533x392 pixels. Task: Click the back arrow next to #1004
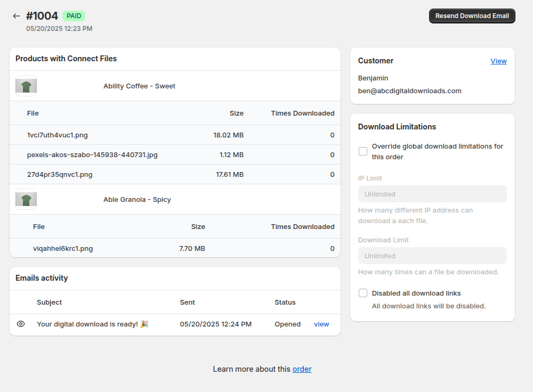17,16
